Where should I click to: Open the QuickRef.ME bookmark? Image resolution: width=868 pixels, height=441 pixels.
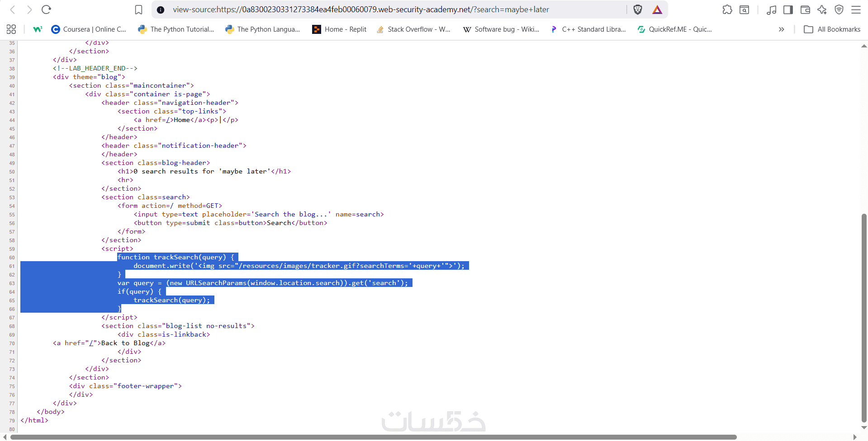674,29
